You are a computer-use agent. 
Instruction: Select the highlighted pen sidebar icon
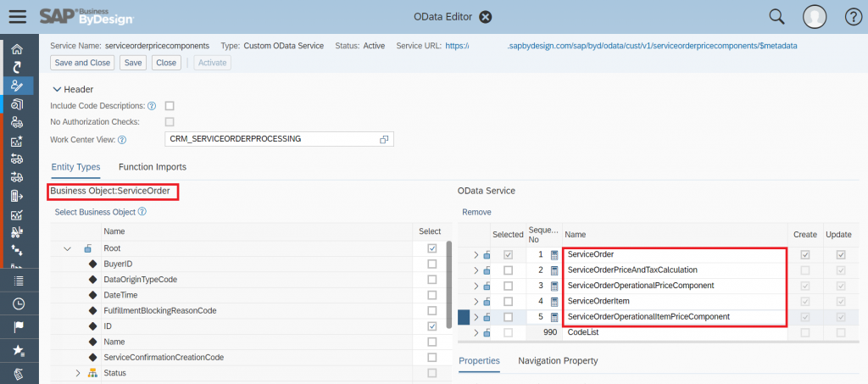point(17,86)
